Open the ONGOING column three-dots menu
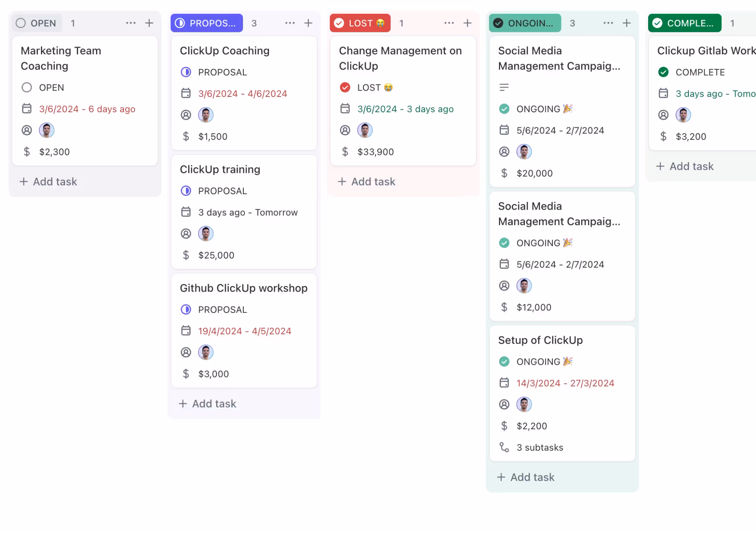Image resolution: width=756 pixels, height=533 pixels. [608, 23]
